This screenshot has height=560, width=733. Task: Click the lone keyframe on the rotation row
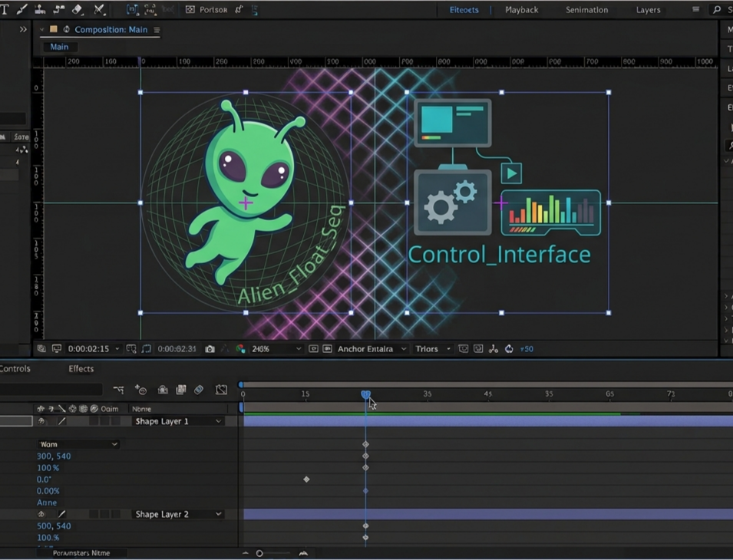pos(306,479)
